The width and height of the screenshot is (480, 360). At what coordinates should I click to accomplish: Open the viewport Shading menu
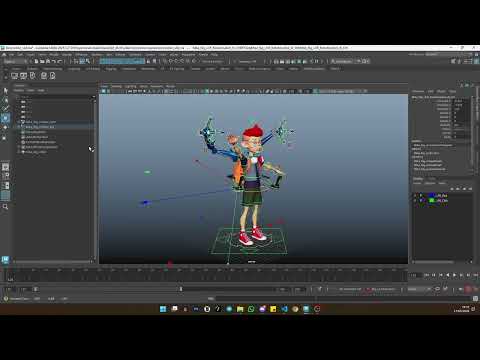pos(116,86)
